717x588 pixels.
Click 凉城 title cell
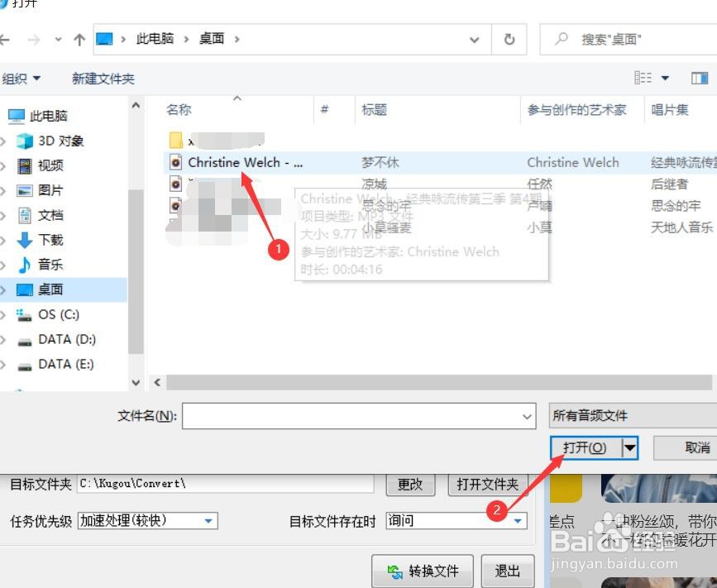coord(374,184)
